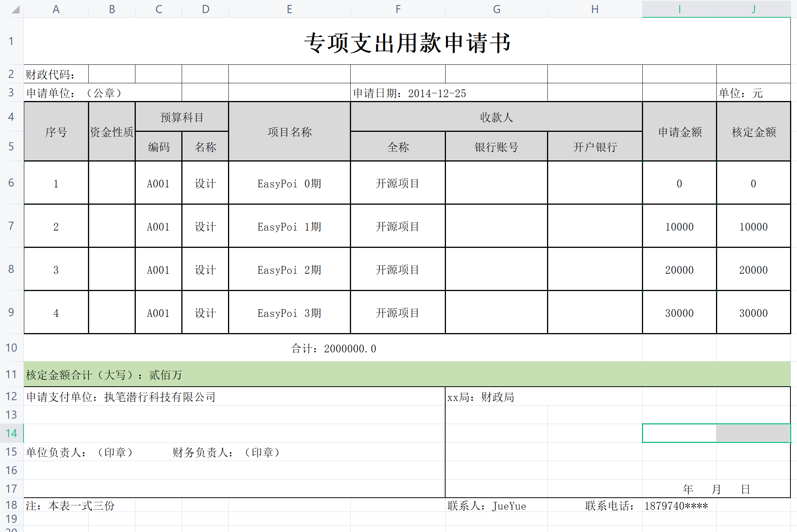The height and width of the screenshot is (532, 797).
Task: Select row 9 header
Action: pos(11,312)
